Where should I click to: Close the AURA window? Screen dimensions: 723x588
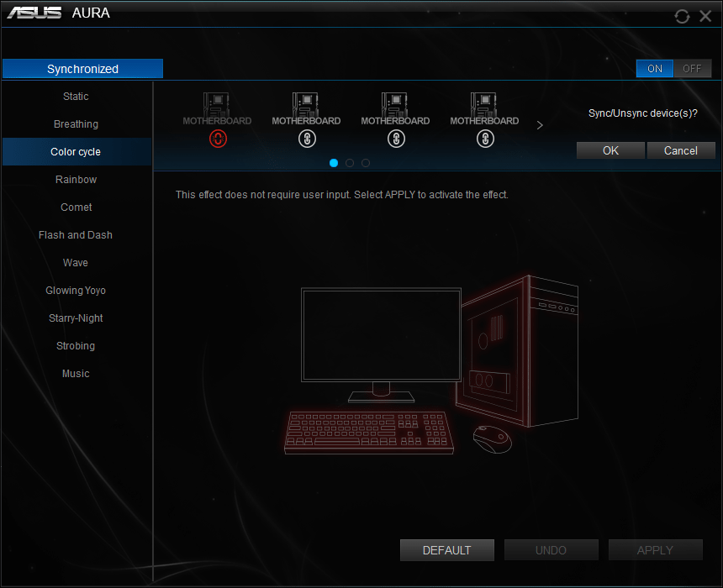pyautogui.click(x=705, y=16)
